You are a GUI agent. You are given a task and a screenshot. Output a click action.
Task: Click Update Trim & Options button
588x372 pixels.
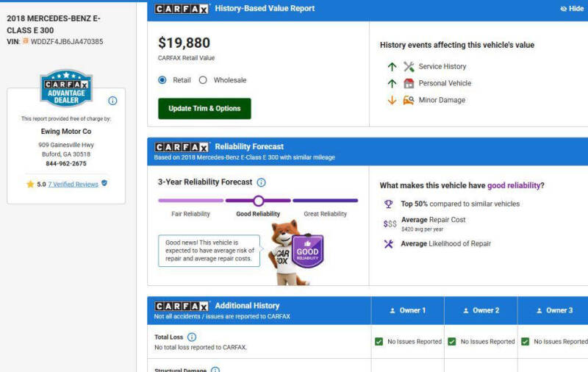pyautogui.click(x=204, y=108)
